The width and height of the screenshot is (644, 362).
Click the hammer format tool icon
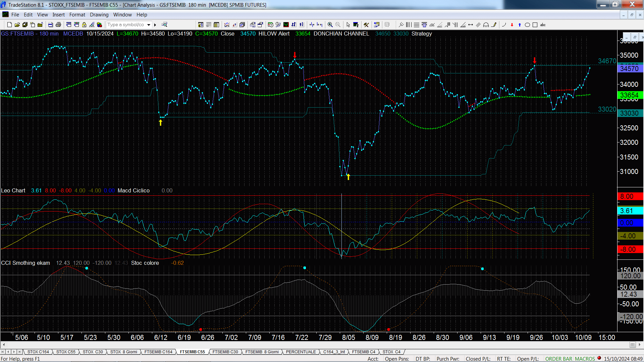(x=366, y=24)
